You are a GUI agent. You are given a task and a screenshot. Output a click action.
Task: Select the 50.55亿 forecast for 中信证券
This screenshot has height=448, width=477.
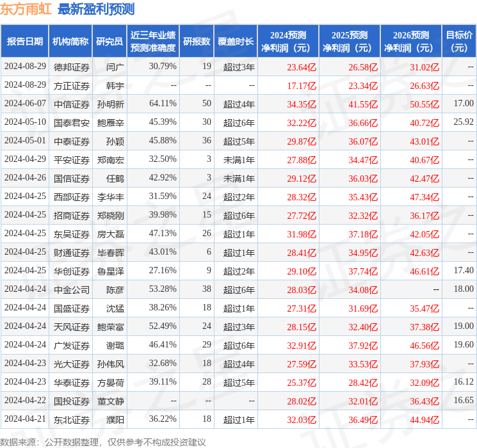(424, 104)
